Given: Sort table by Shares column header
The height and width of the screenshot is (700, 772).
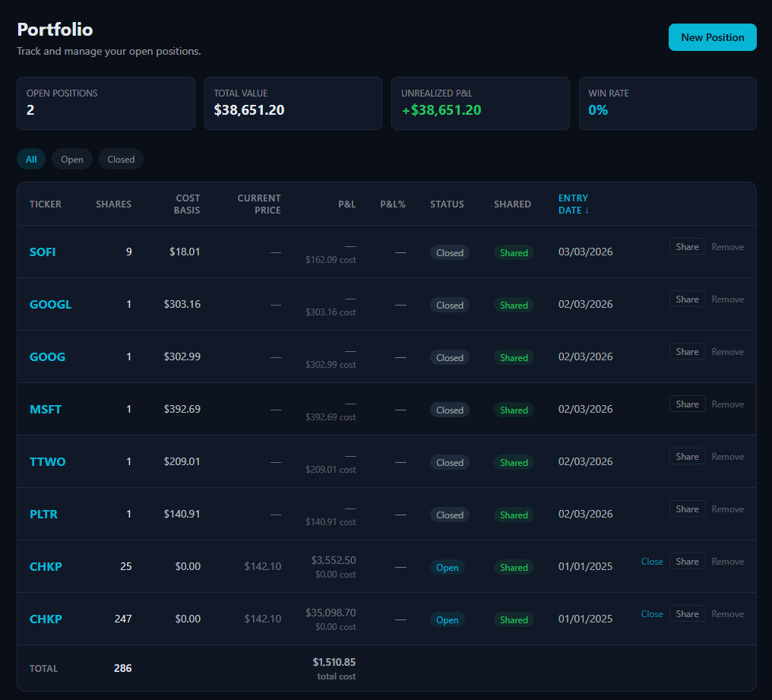Looking at the screenshot, I should 113,204.
